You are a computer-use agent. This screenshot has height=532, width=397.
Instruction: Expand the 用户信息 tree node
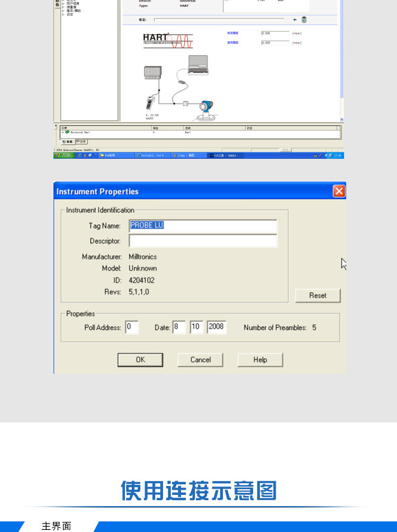point(63,4)
